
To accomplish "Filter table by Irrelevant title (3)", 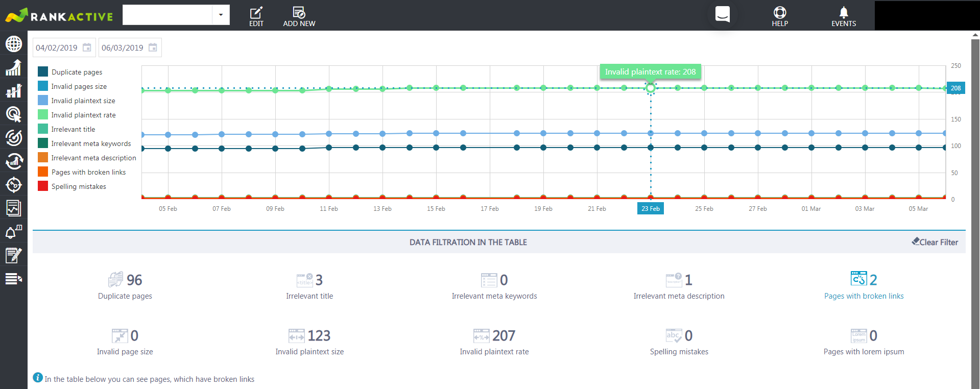I will coord(309,286).
